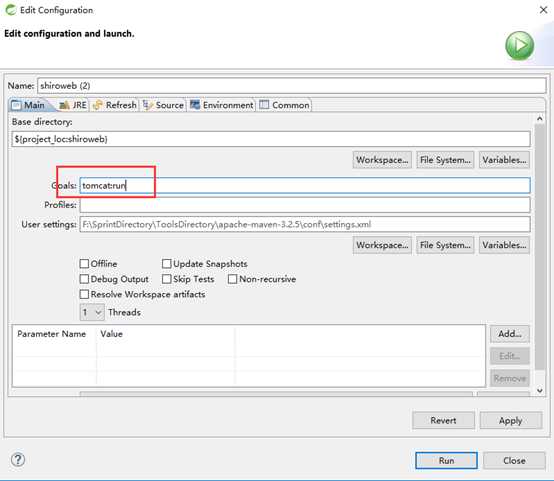Check the Skip Tests option
554x481 pixels.
(166, 279)
